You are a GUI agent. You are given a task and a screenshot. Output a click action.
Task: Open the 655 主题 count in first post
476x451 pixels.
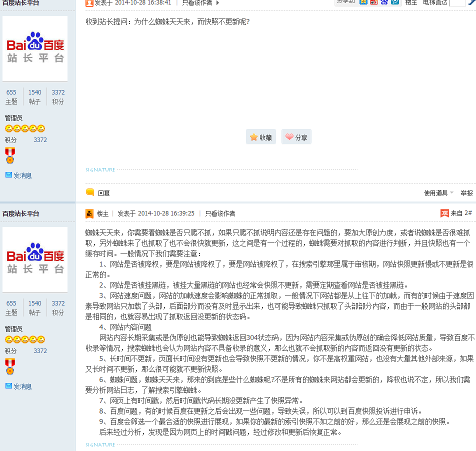11,92
